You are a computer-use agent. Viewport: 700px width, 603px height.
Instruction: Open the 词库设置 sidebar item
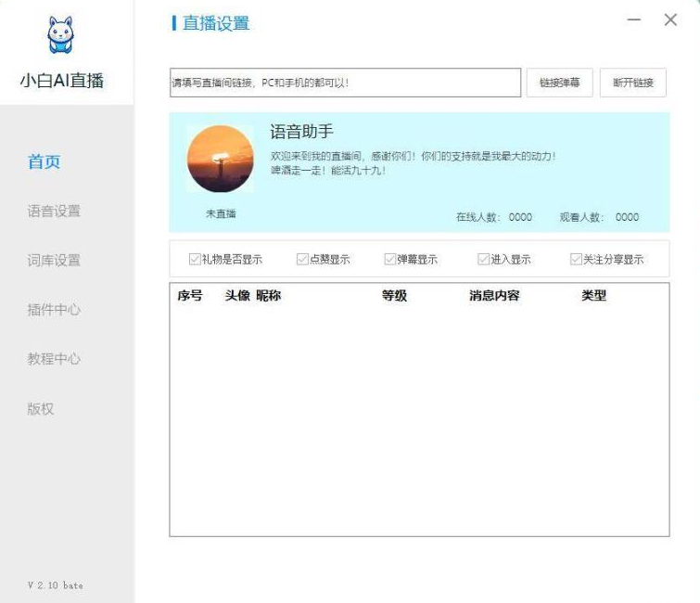coord(54,260)
